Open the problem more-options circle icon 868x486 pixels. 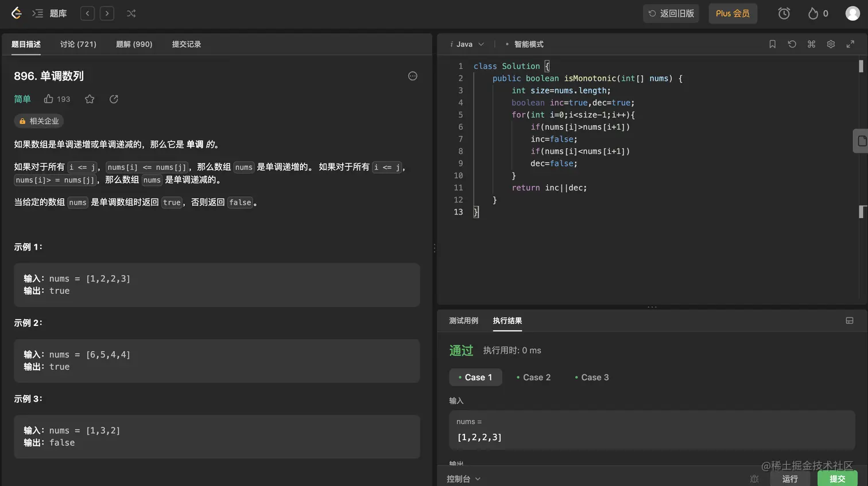coord(413,76)
